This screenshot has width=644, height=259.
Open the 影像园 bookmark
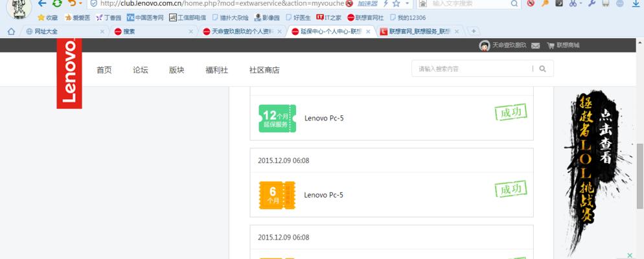click(267, 17)
